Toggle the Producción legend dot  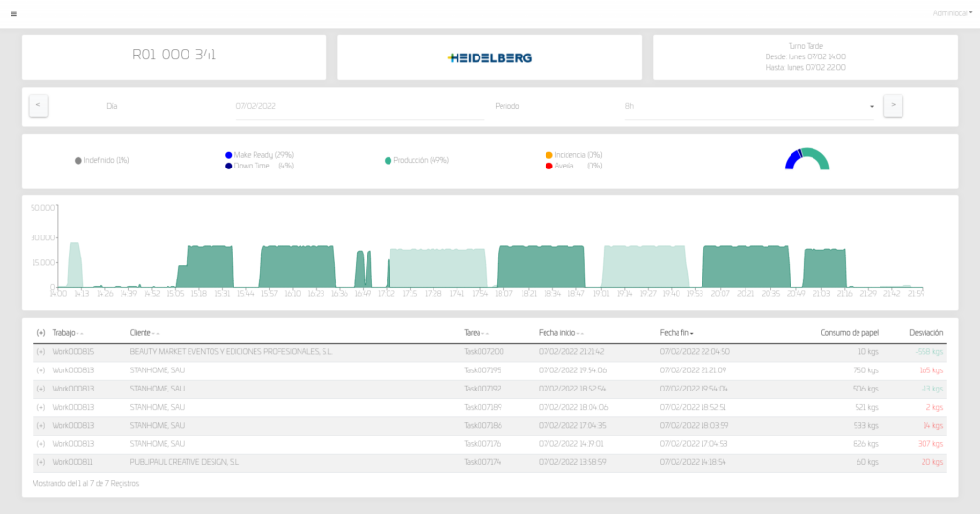click(x=389, y=161)
